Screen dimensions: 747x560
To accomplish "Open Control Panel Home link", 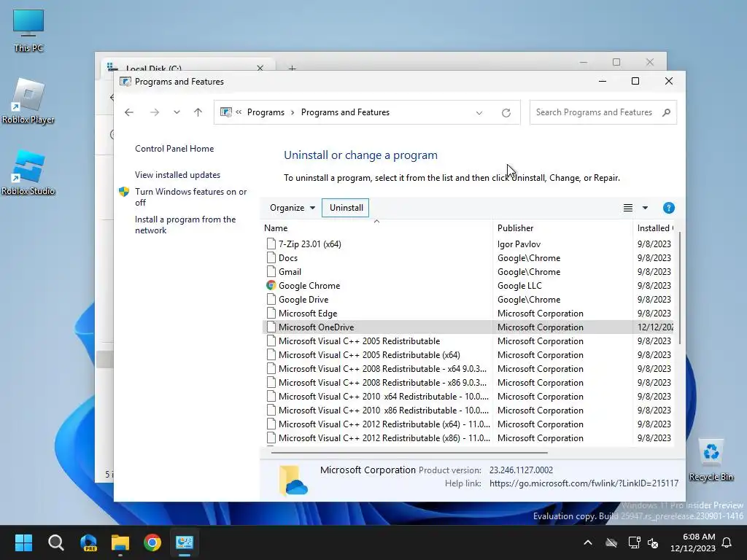I will (x=174, y=149).
